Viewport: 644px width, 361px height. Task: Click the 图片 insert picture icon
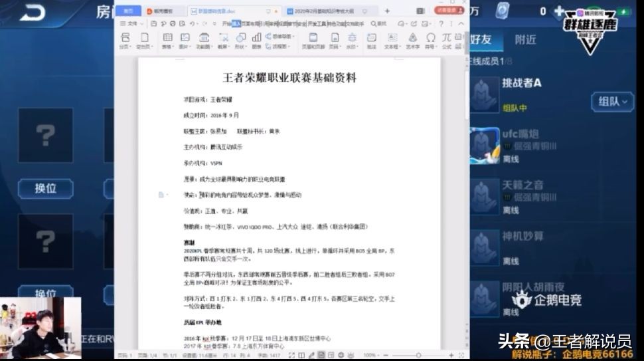click(x=185, y=39)
